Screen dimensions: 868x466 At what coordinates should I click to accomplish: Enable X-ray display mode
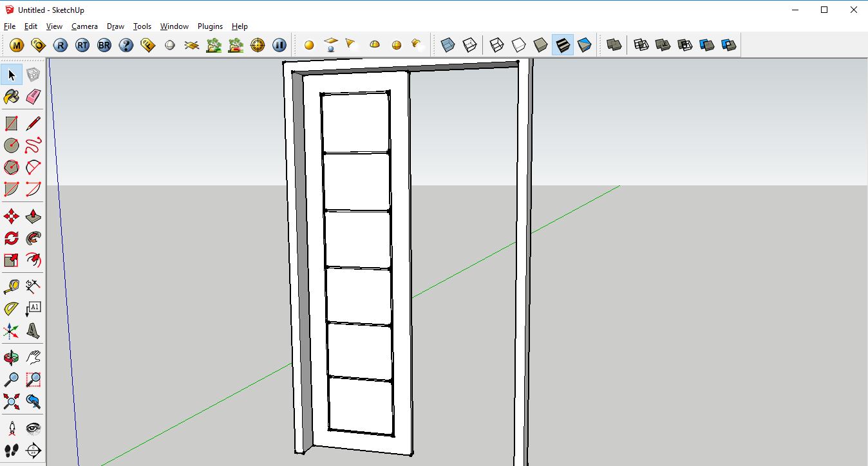[449, 44]
